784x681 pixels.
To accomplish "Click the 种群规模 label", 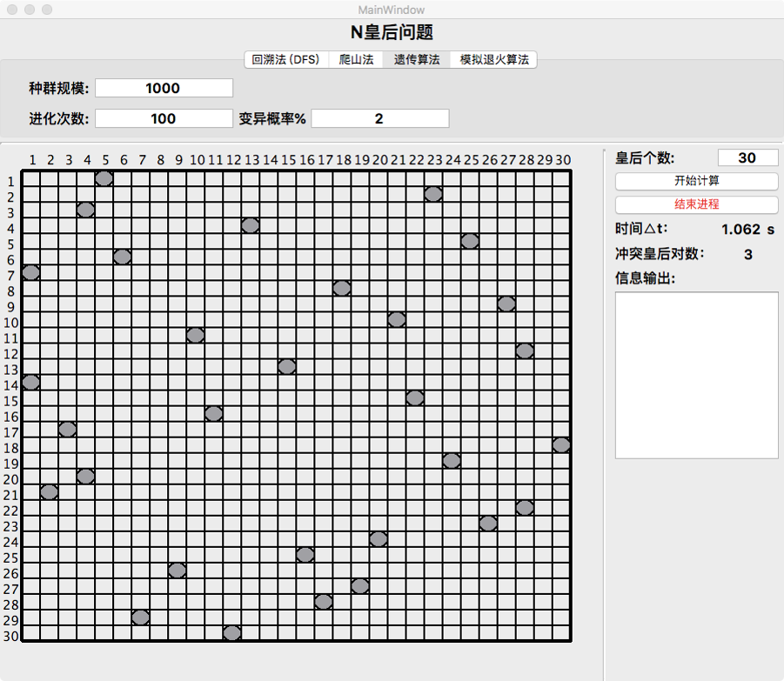I will [x=59, y=89].
